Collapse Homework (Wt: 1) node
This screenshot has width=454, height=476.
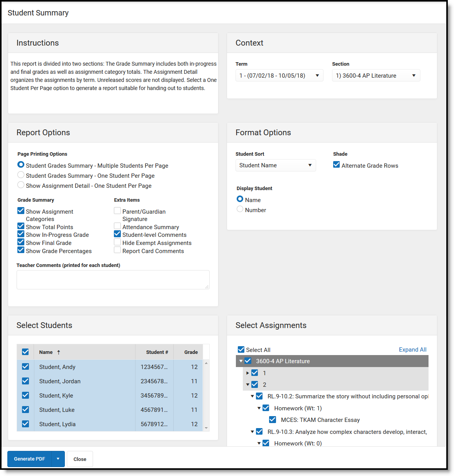point(259,408)
